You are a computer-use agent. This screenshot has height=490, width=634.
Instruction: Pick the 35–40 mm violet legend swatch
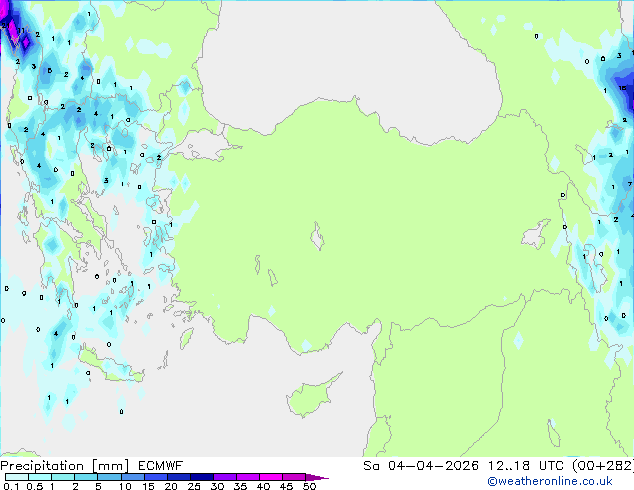(x=247, y=477)
